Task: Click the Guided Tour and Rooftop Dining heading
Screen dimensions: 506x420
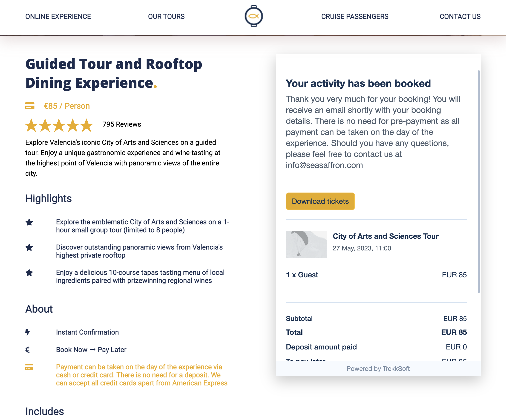Action: coord(114,74)
